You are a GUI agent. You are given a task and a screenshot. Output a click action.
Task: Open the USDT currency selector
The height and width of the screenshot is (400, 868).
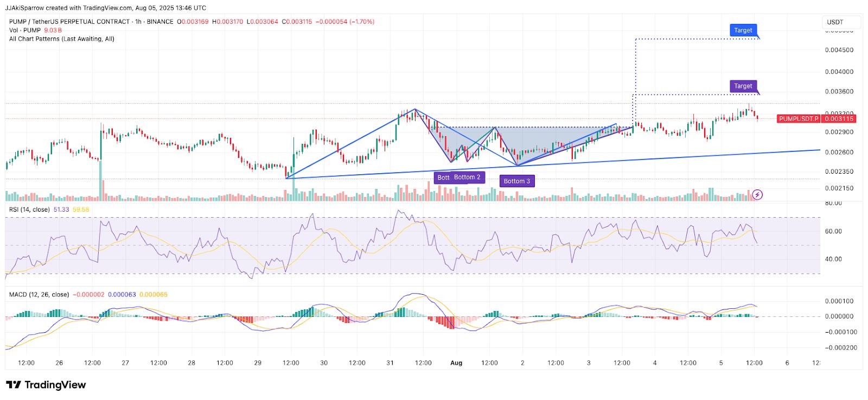(840, 22)
